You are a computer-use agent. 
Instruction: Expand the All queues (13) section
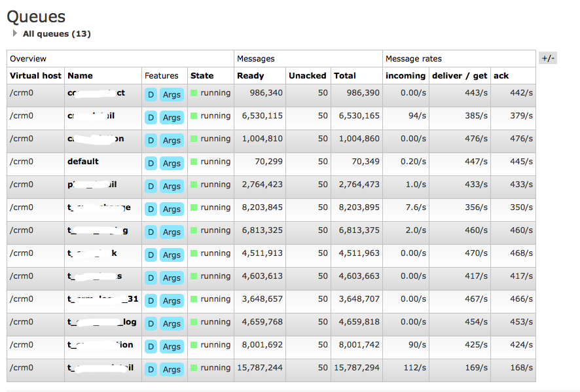coord(52,33)
